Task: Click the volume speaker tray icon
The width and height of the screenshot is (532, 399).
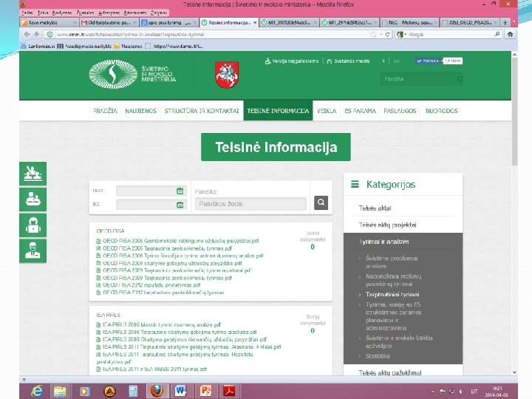Action: pos(461,392)
